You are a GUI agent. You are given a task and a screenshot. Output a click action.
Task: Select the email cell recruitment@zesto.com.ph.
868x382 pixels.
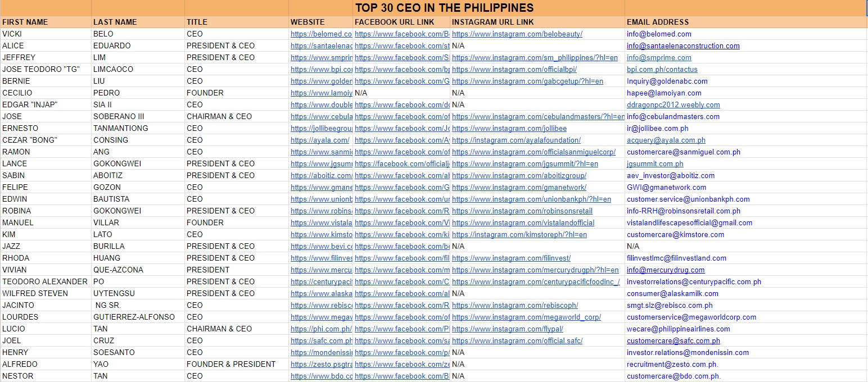click(746, 365)
